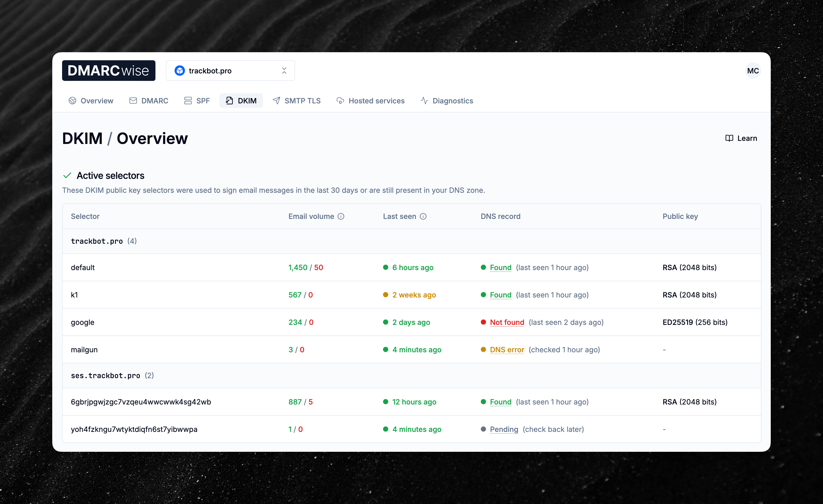
Task: Click the Not found link for google selector
Action: (x=507, y=322)
